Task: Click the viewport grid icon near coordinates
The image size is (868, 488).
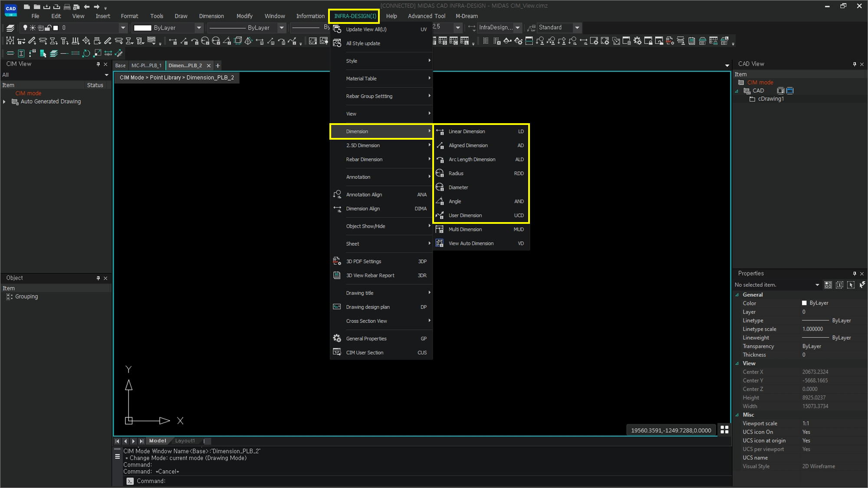Action: point(724,429)
